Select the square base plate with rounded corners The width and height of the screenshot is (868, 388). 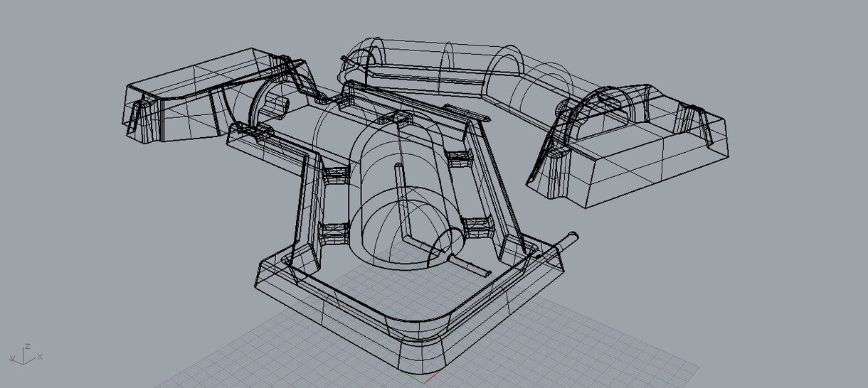[x=409, y=306]
